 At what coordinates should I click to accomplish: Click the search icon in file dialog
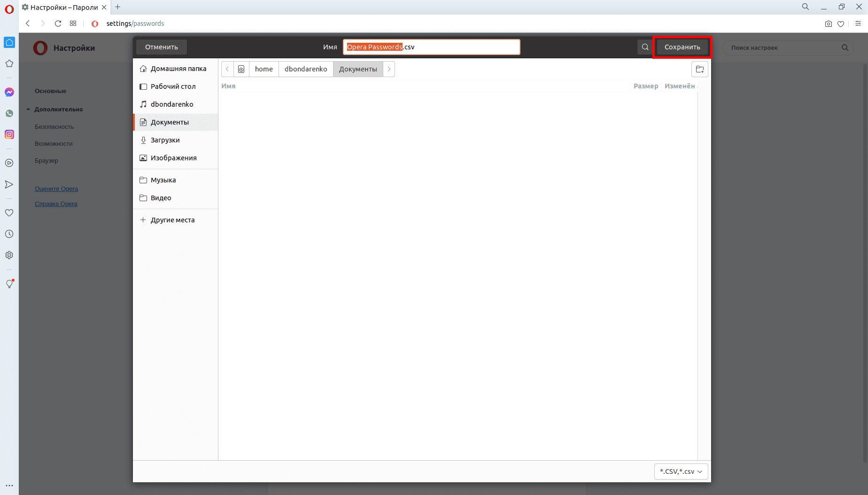(x=645, y=47)
